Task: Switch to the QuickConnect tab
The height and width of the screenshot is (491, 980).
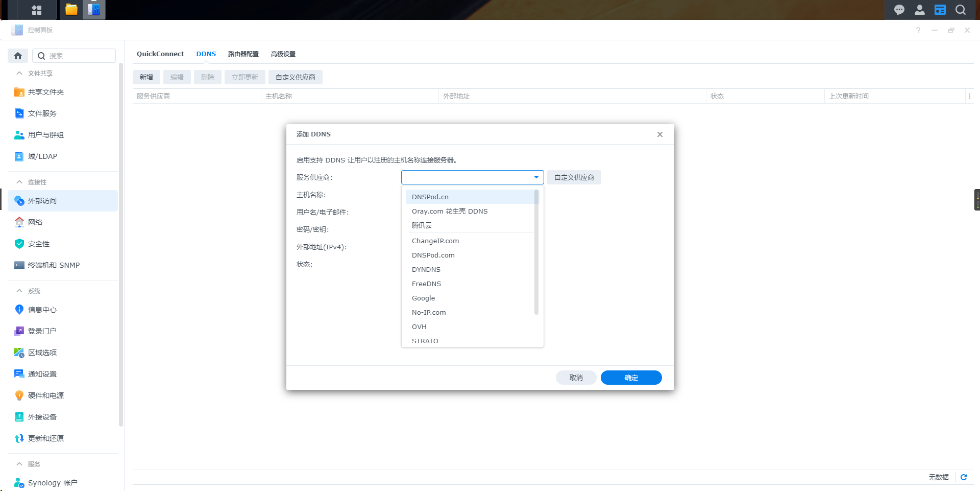Action: pyautogui.click(x=160, y=54)
